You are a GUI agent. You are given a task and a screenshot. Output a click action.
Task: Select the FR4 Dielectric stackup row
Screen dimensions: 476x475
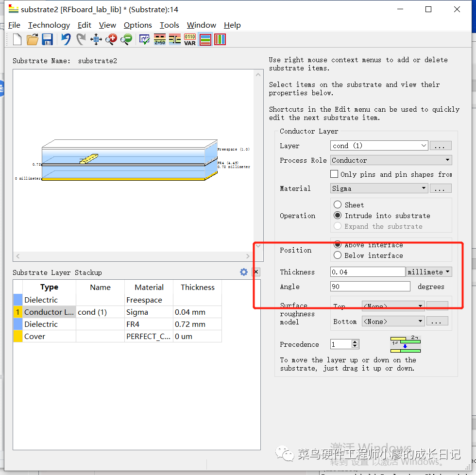click(x=118, y=324)
